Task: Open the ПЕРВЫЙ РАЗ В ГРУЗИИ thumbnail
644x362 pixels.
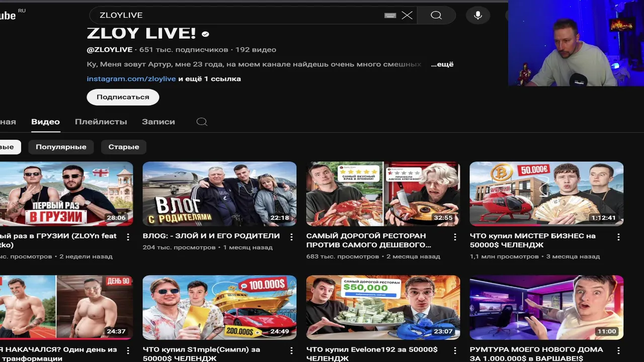Action: coord(66,194)
